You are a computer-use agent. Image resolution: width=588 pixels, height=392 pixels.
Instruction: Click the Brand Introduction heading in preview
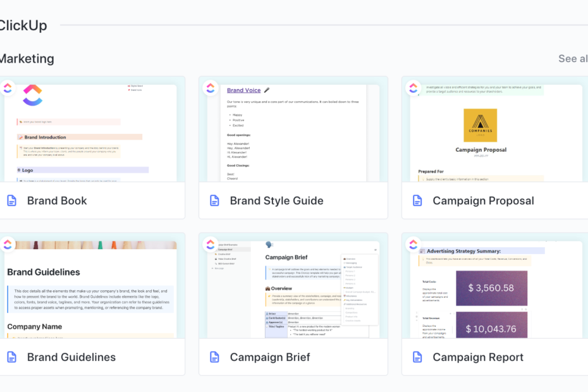(45, 137)
